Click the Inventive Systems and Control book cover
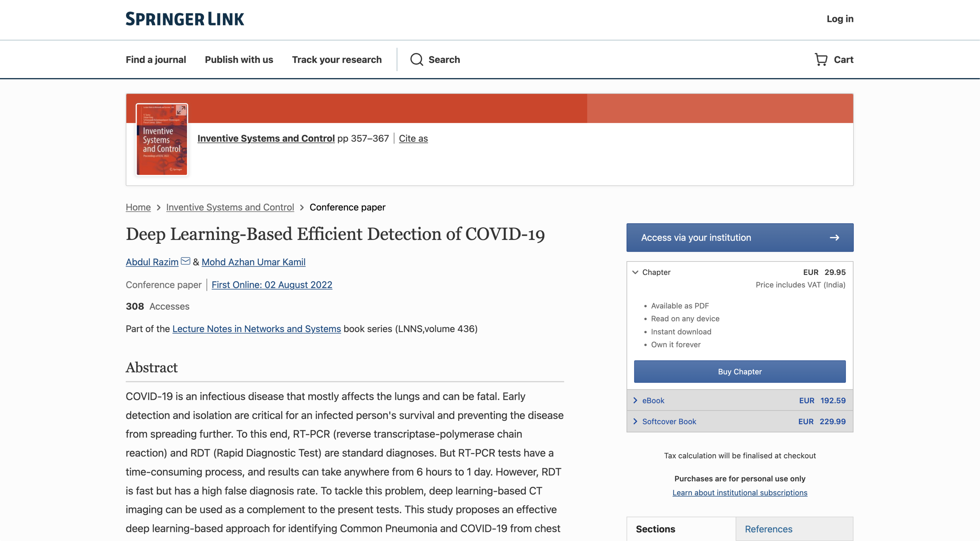Viewport: 980px width, 541px height. [x=162, y=145]
